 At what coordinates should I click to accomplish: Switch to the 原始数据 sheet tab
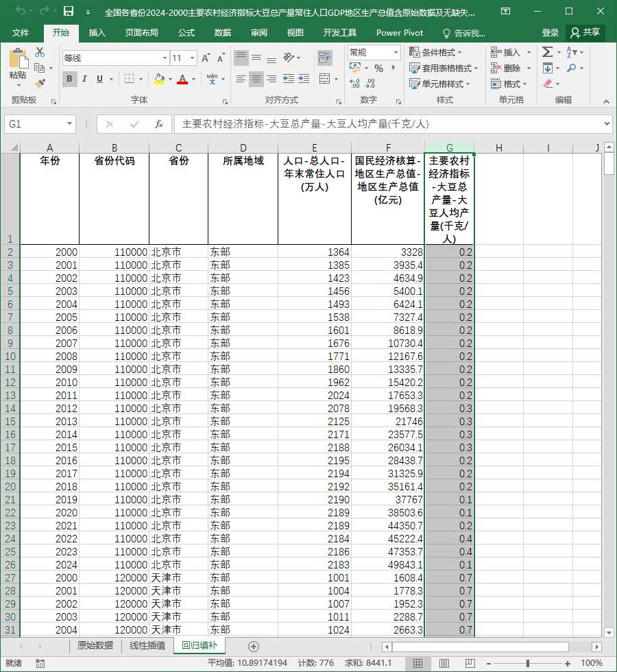95,645
